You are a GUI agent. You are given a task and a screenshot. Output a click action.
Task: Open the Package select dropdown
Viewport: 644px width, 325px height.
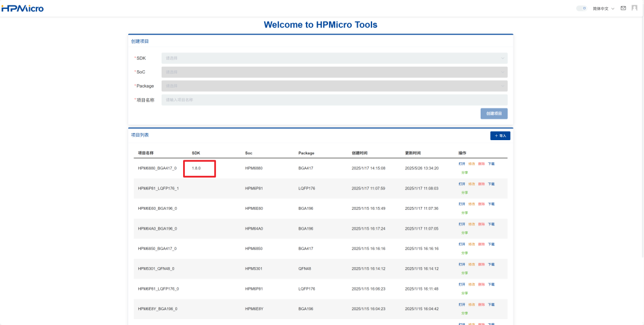tap(335, 86)
